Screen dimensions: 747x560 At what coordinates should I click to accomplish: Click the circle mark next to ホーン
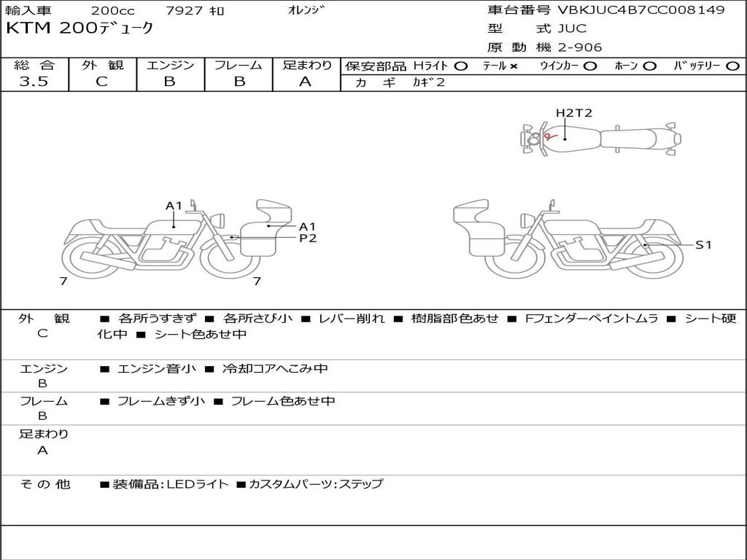[x=650, y=66]
